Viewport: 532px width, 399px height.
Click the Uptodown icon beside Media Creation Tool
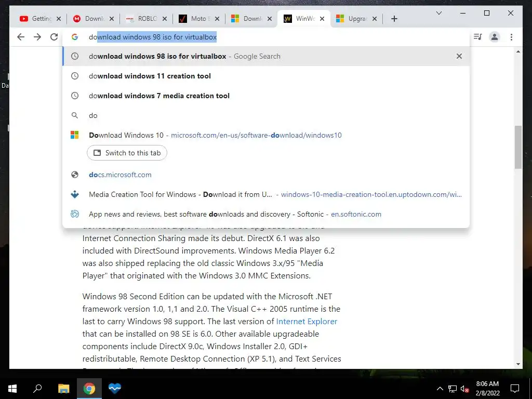75,194
